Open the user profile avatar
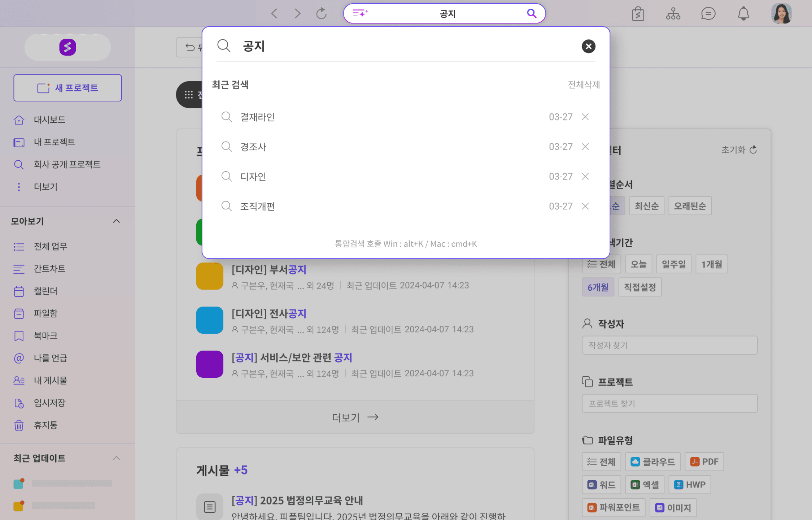812x520 pixels. coord(781,14)
